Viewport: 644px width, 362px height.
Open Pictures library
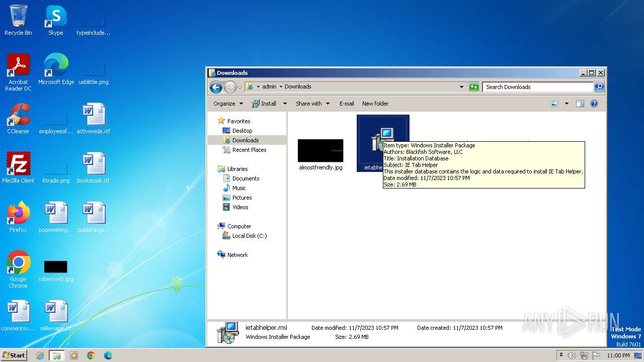[x=242, y=198]
